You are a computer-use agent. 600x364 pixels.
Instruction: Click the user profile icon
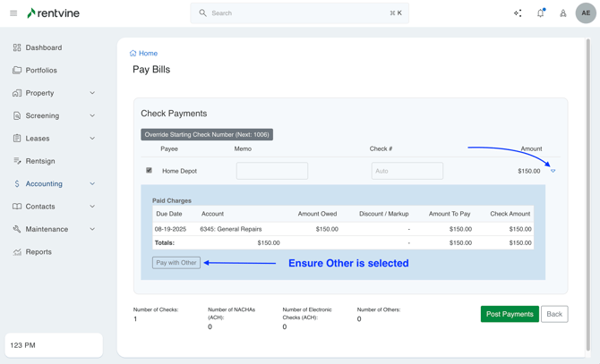(x=563, y=13)
